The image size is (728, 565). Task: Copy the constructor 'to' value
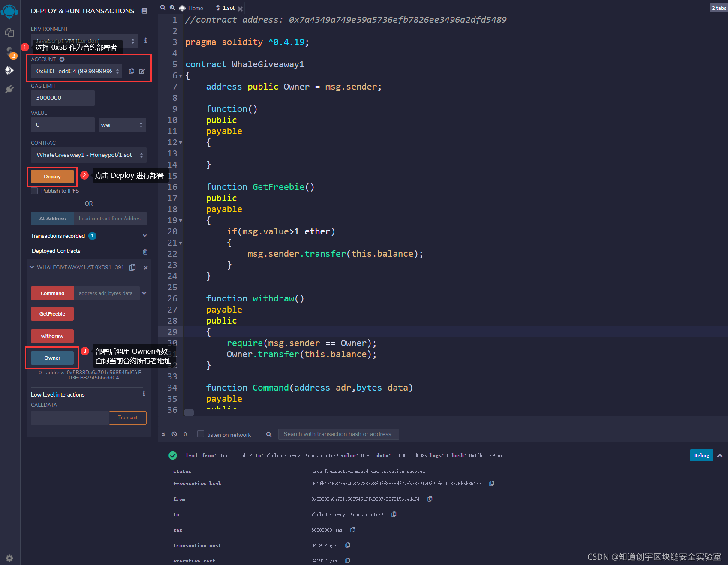394,514
